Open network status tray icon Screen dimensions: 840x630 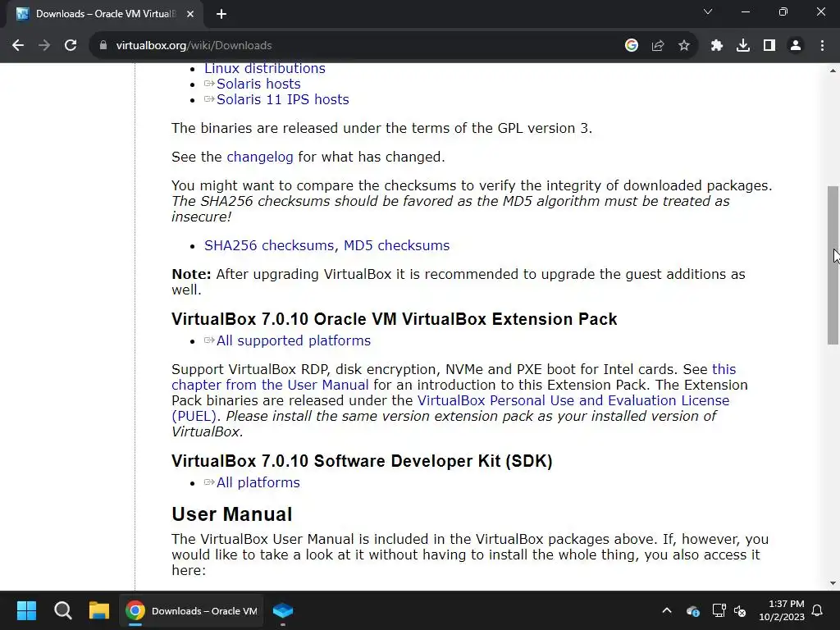pos(719,610)
